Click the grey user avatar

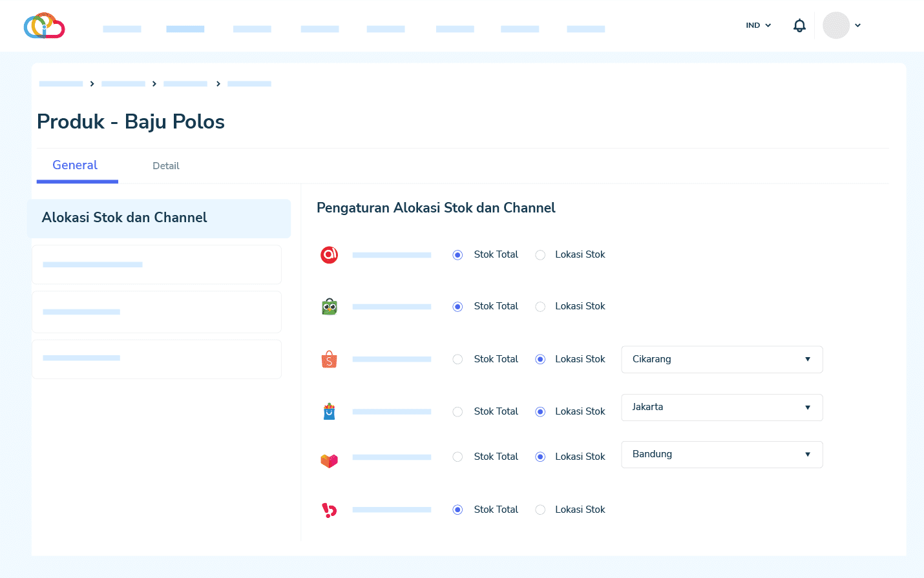coord(835,25)
